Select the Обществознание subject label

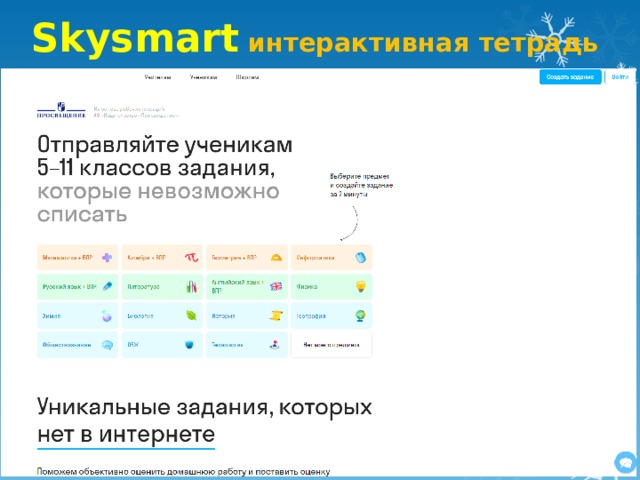(x=67, y=345)
